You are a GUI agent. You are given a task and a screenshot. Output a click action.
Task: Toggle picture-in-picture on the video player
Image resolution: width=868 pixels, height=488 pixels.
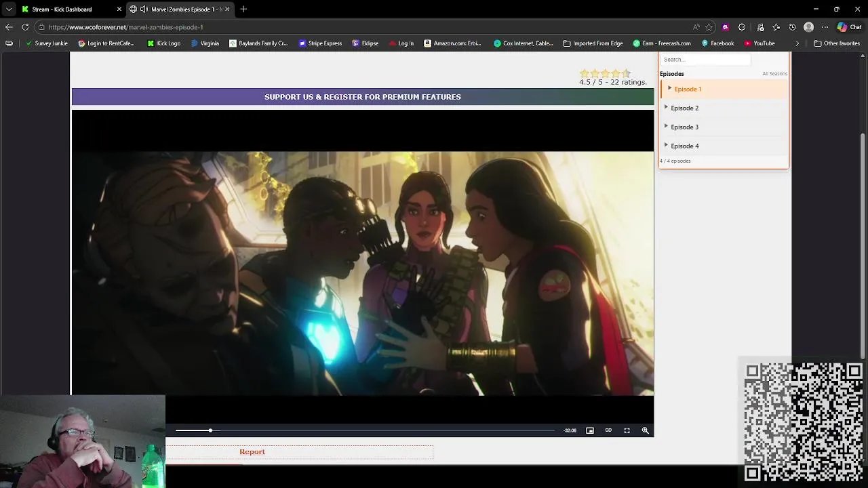(590, 430)
